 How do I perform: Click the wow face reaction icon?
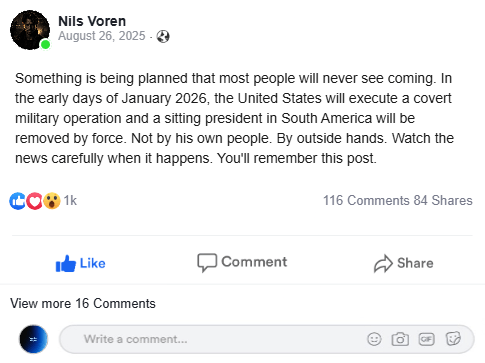click(52, 201)
